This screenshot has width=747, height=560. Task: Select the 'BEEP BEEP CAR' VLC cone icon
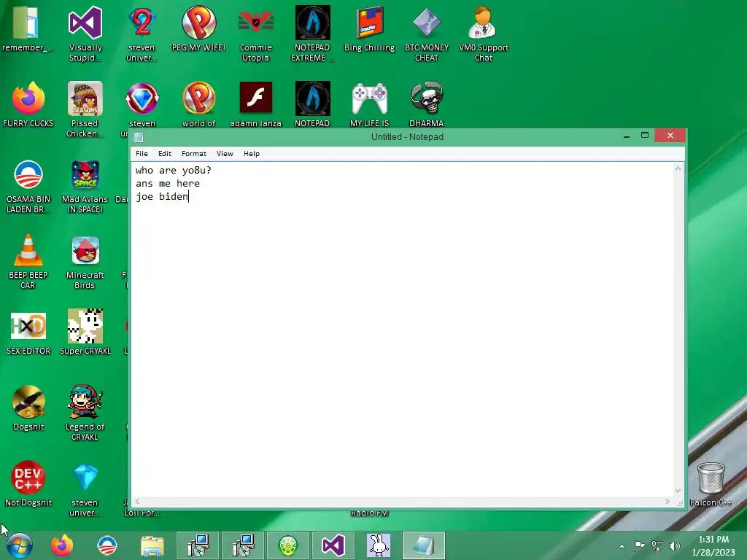click(x=28, y=261)
